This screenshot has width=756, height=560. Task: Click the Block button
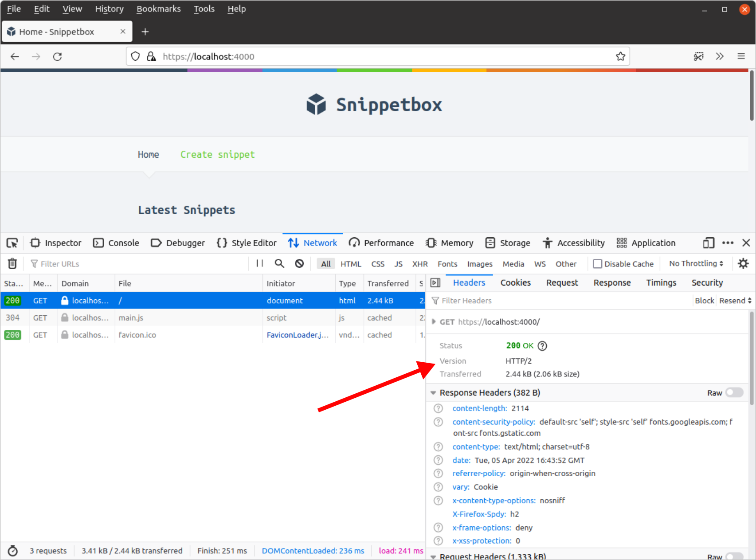tap(704, 301)
